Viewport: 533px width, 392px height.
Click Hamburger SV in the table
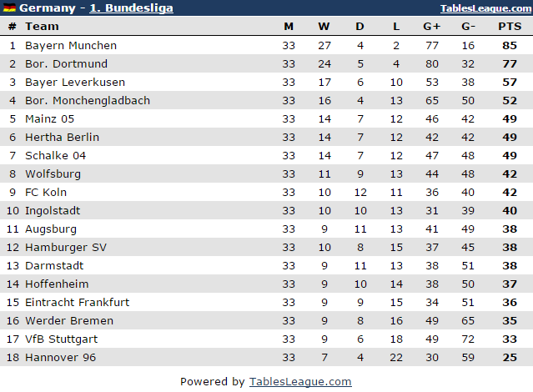tap(66, 247)
